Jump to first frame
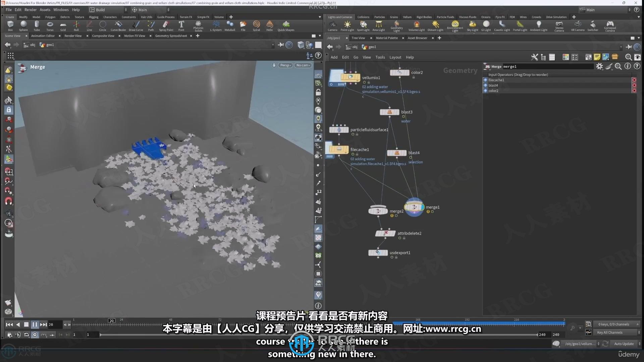The height and width of the screenshot is (362, 644). click(9, 324)
